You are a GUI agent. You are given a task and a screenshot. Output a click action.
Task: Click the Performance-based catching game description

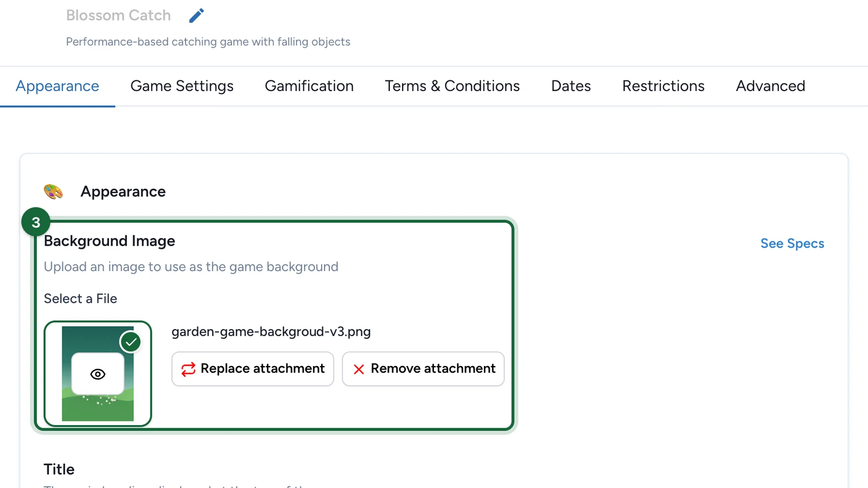(x=208, y=42)
